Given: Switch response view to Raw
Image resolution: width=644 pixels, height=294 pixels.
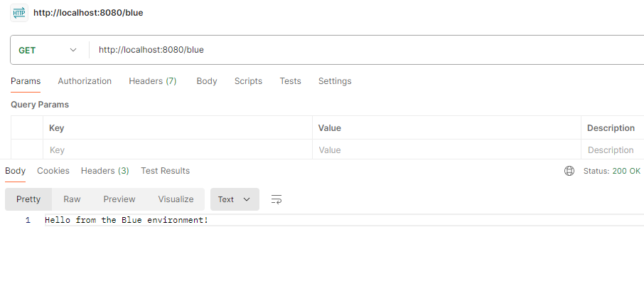Looking at the screenshot, I should (x=72, y=199).
